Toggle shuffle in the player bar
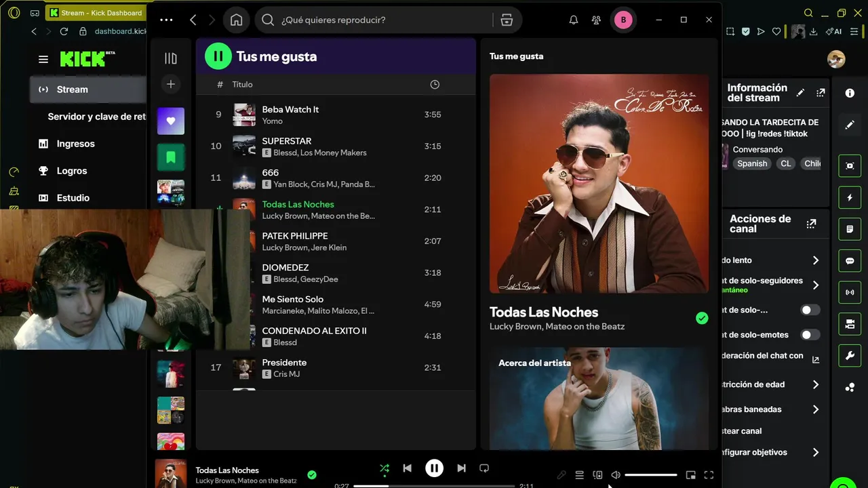The image size is (868, 488). pyautogui.click(x=384, y=468)
